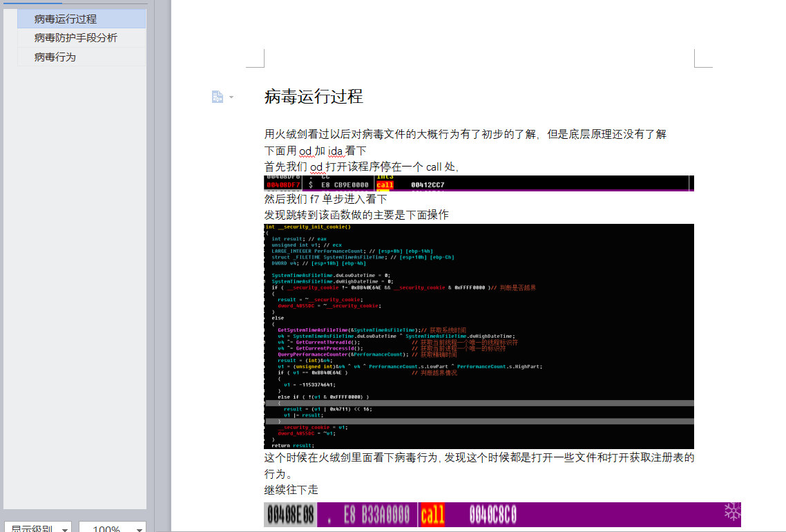786x532 pixels.
Task: Click the paragraph starting 用火绒剑看过以后
Action: pyautogui.click(x=466, y=134)
